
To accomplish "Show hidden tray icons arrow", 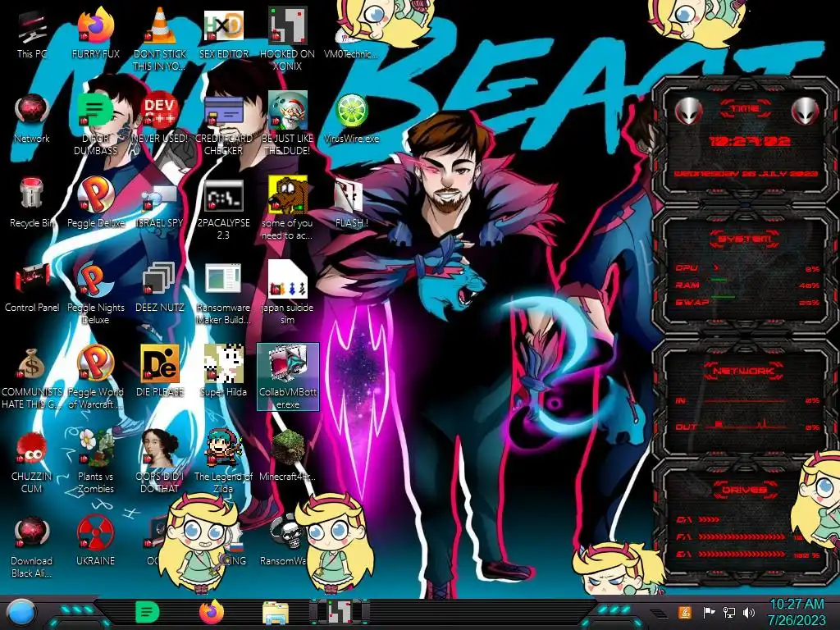I will pos(659,613).
